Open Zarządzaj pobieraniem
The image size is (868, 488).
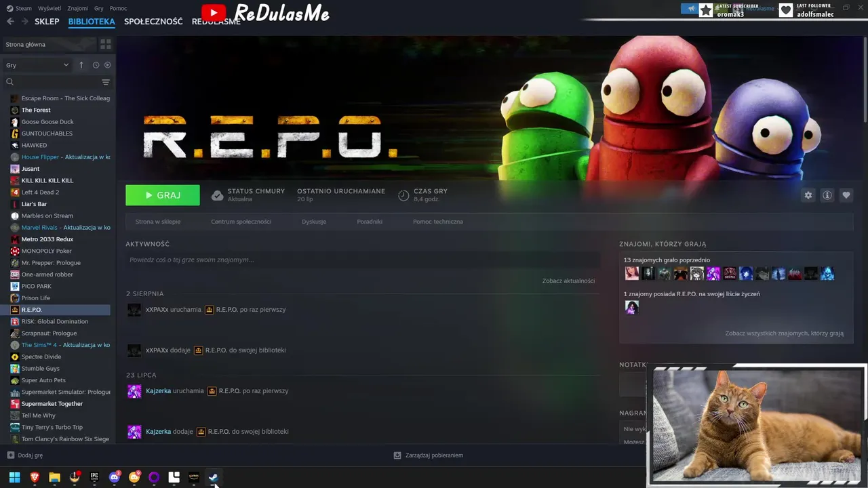(x=429, y=455)
